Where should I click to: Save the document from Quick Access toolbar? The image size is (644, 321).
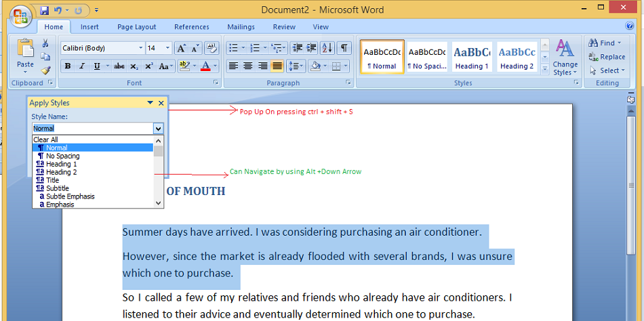(x=45, y=10)
